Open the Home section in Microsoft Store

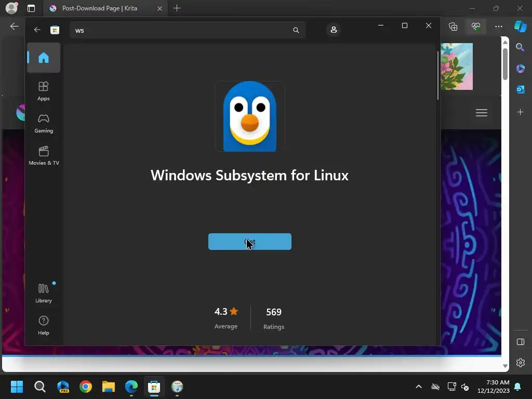click(44, 58)
